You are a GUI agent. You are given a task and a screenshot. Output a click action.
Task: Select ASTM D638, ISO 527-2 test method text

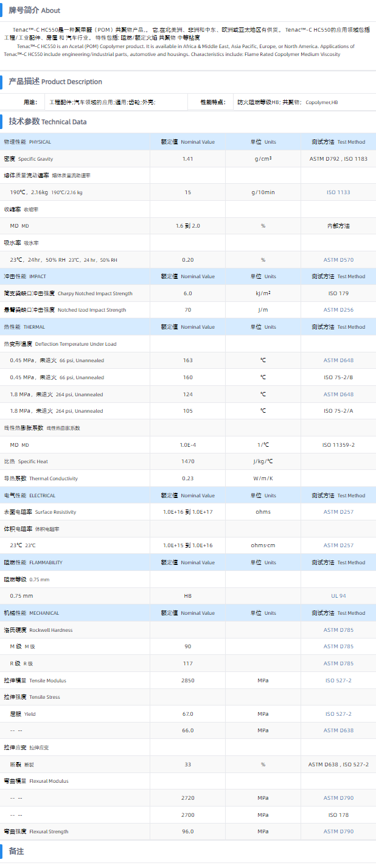click(338, 765)
